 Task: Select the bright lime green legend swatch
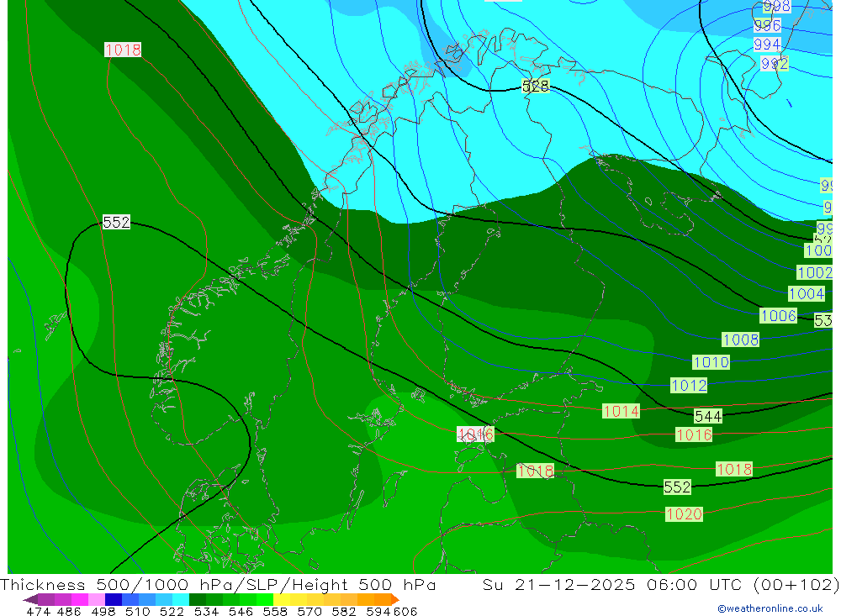click(265, 600)
